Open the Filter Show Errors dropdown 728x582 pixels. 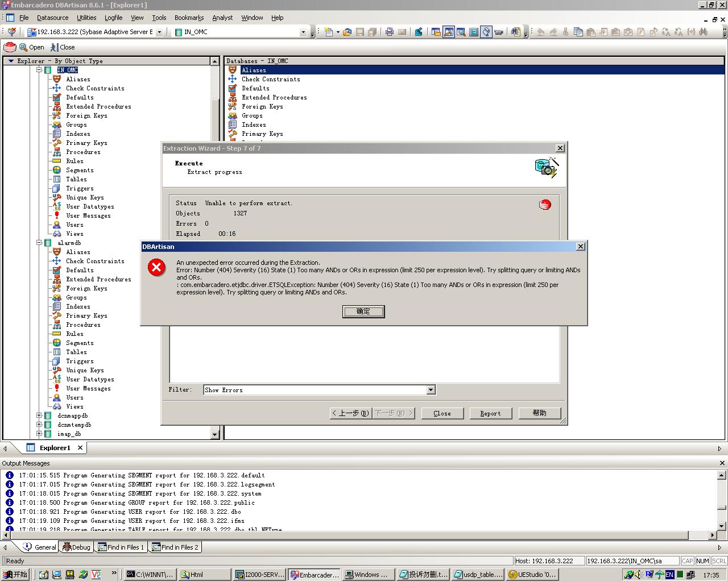(431, 390)
